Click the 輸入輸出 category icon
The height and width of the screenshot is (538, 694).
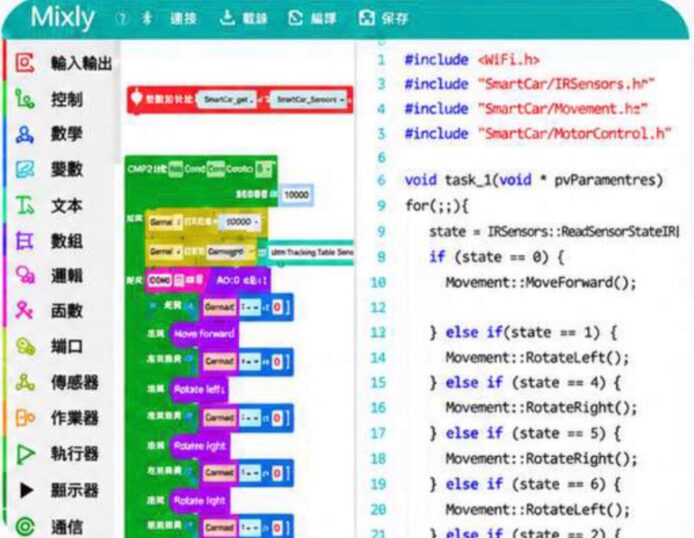point(25,63)
